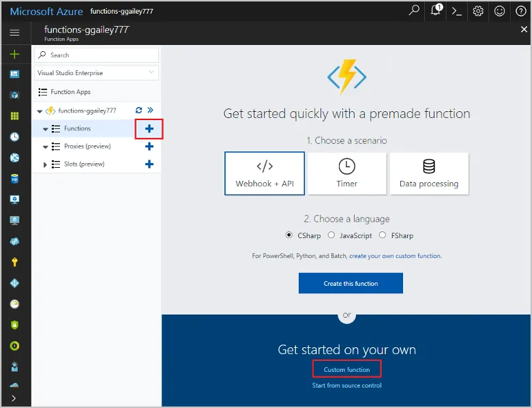
Task: Select Slots (preview) tree item
Action: coord(84,164)
